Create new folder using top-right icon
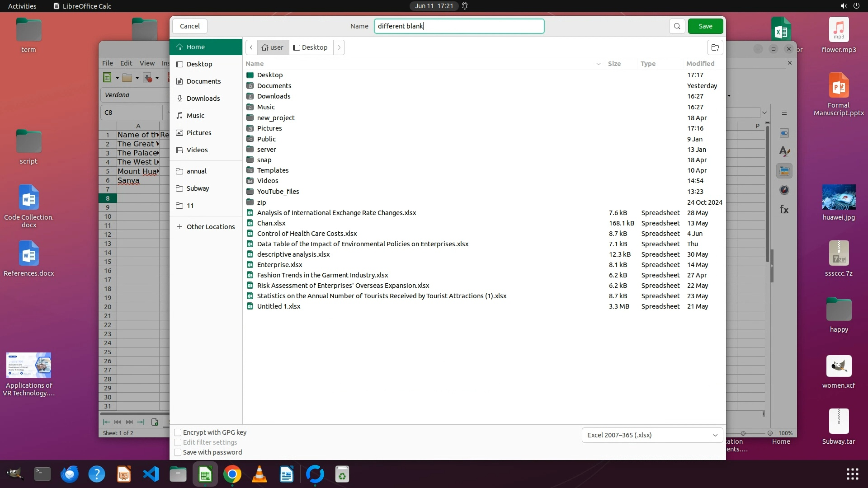The width and height of the screenshot is (868, 488). point(715,47)
